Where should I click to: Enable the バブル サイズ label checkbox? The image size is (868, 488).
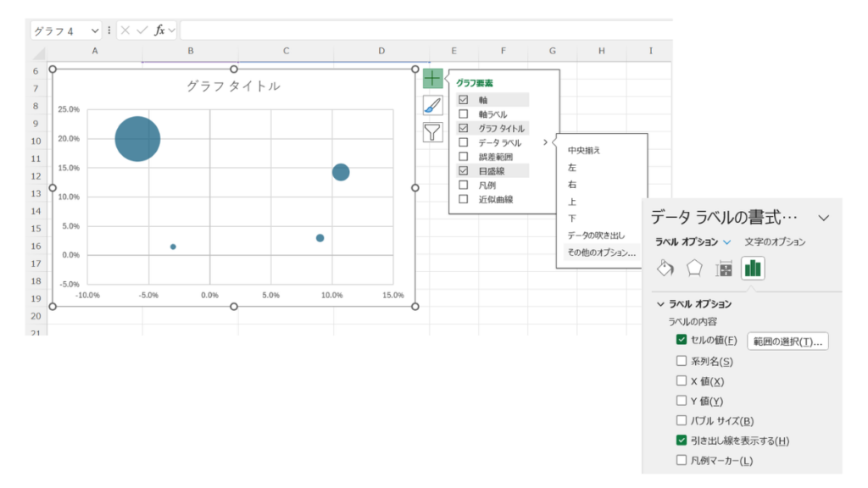pos(682,420)
